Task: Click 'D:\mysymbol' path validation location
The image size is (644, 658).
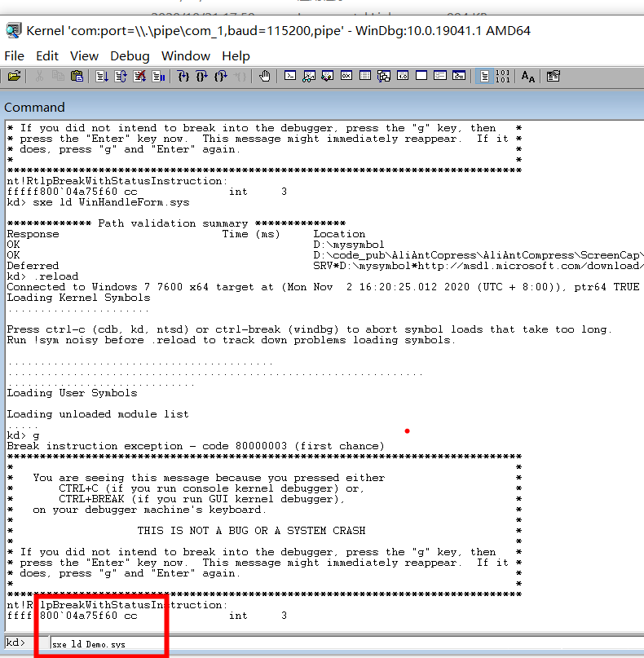Action: 349,245
